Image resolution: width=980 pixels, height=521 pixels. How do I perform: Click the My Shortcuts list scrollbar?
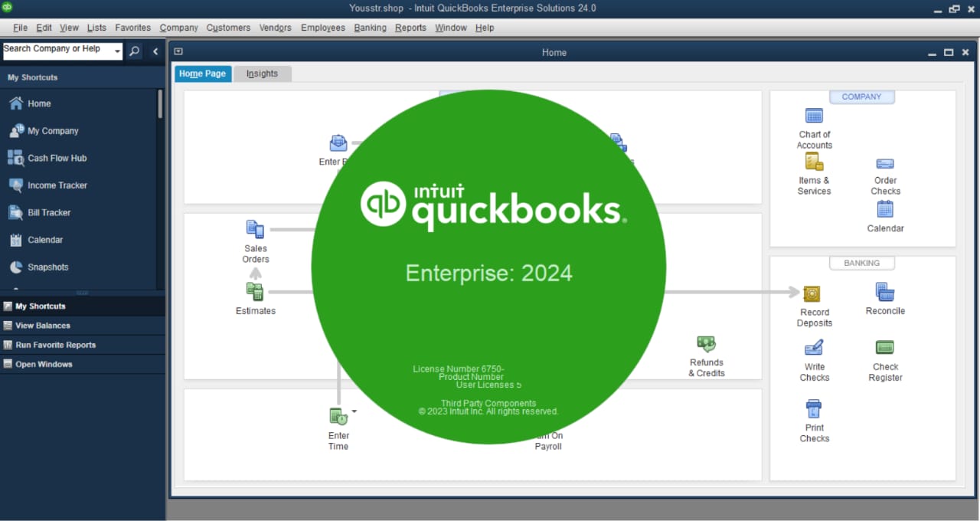[160, 104]
